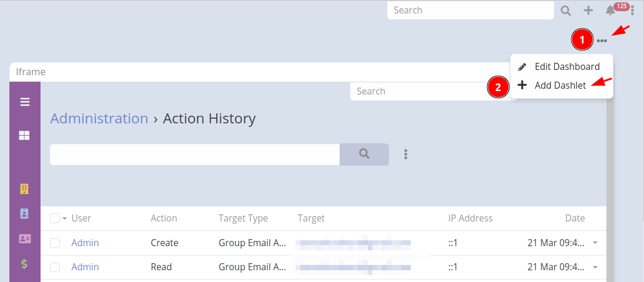Check the box for the Read action row
The width and height of the screenshot is (644, 282).
point(55,267)
